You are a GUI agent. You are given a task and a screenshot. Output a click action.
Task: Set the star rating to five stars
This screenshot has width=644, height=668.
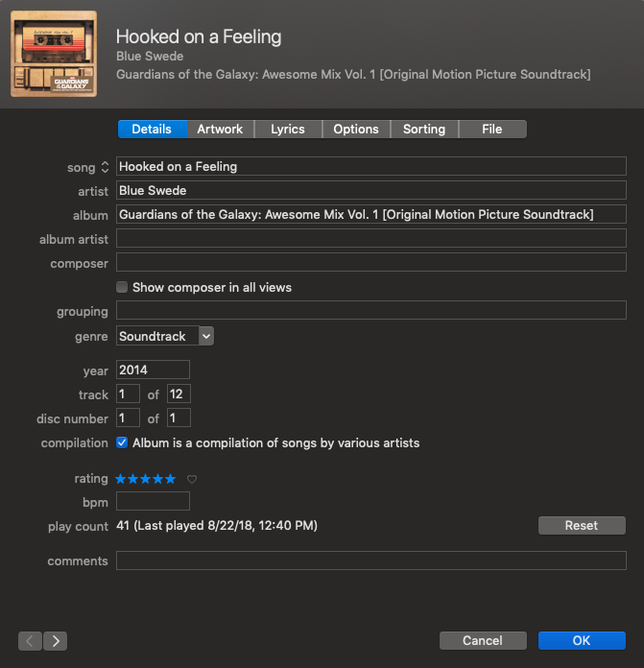(171, 479)
